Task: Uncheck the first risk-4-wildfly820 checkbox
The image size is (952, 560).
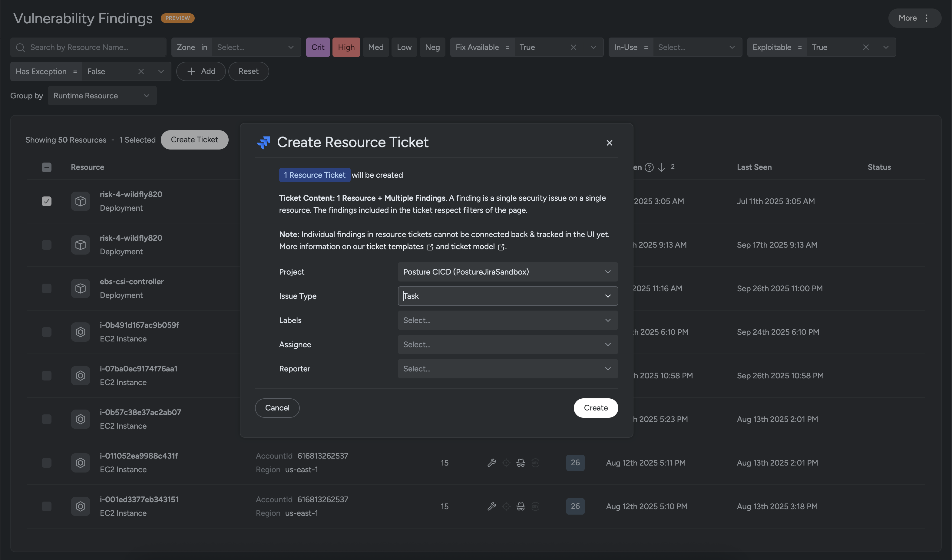Action: click(46, 201)
